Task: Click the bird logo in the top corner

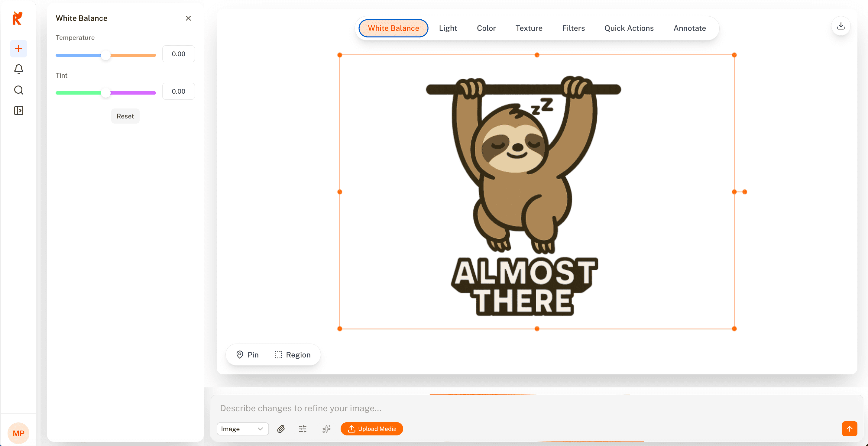Action: 18,18
